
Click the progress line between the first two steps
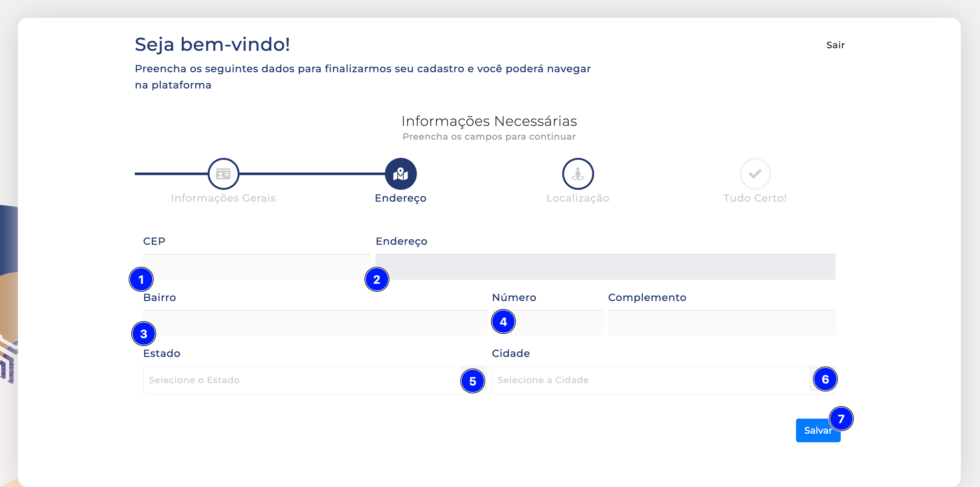click(x=312, y=174)
